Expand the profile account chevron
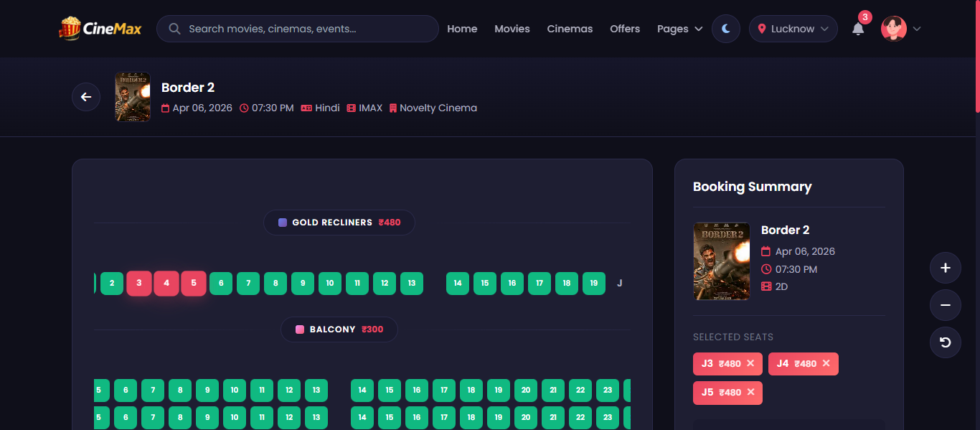The height and width of the screenshot is (430, 980). coord(916,29)
